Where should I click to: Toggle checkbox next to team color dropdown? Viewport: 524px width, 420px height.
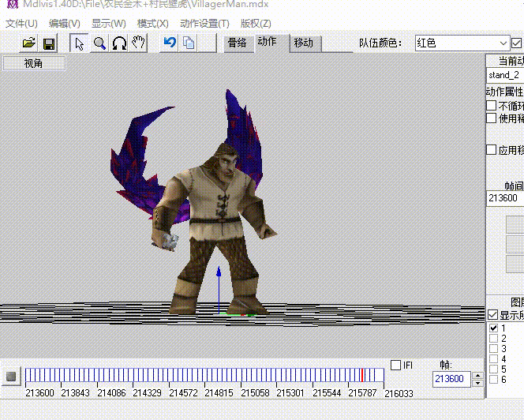point(516,43)
